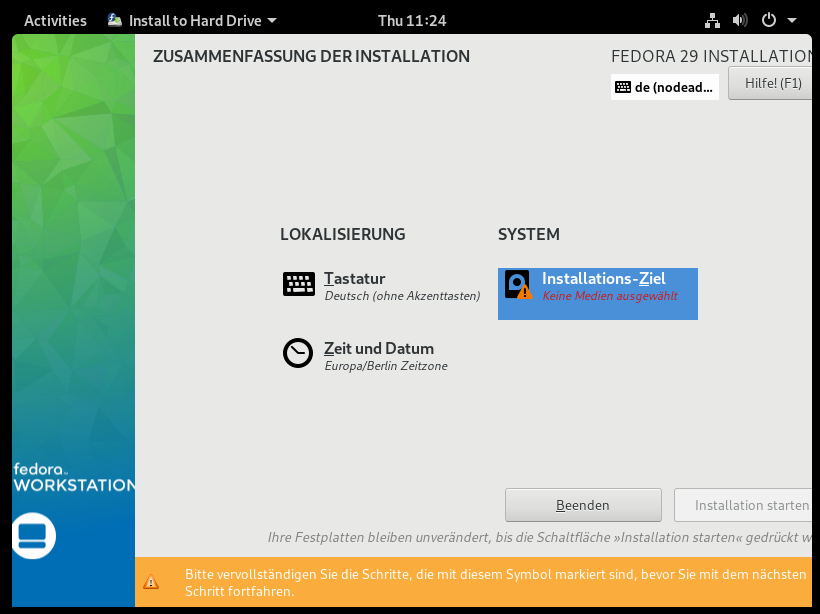
Task: Click Europa/Berlin Zeitzone subtitle
Action: point(386,366)
